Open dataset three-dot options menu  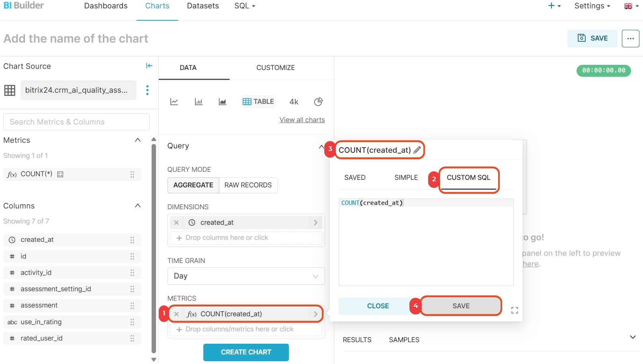[147, 90]
